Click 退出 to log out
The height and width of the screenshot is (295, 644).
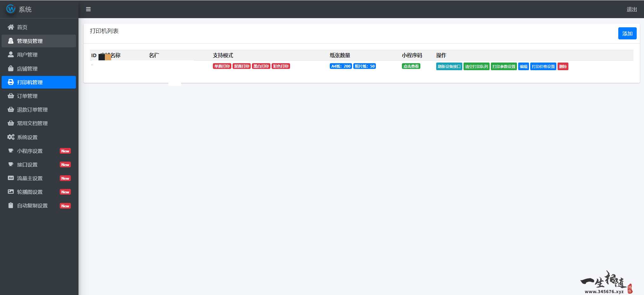coord(631,10)
